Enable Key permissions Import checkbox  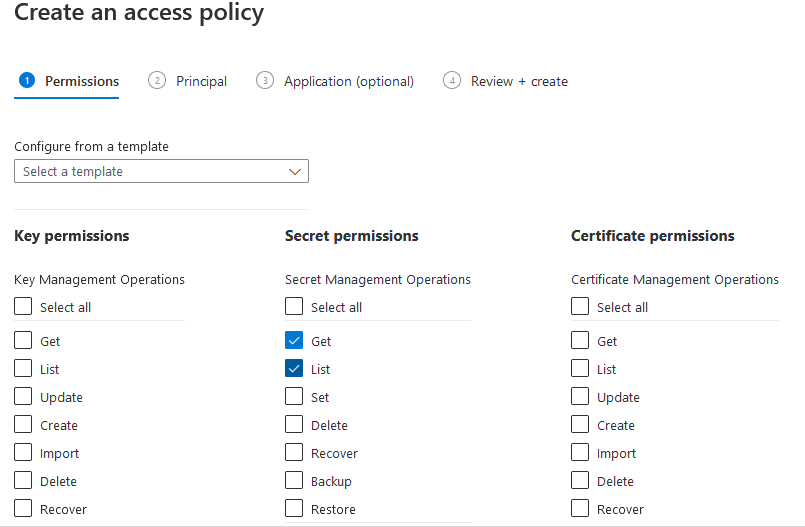tap(23, 452)
